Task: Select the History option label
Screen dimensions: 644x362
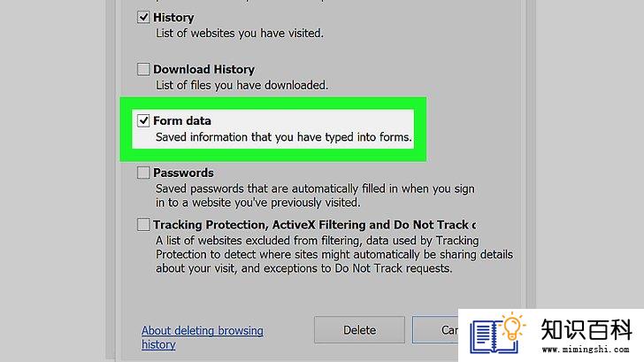Action: [173, 18]
